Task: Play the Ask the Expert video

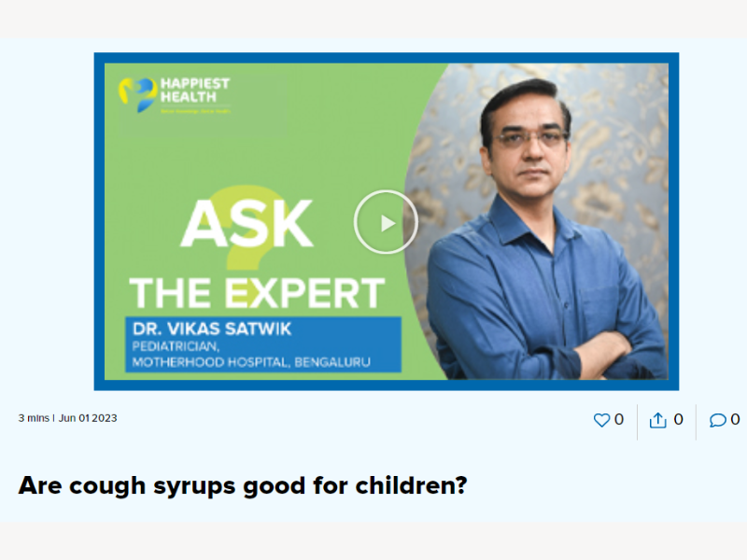Action: 386,222
